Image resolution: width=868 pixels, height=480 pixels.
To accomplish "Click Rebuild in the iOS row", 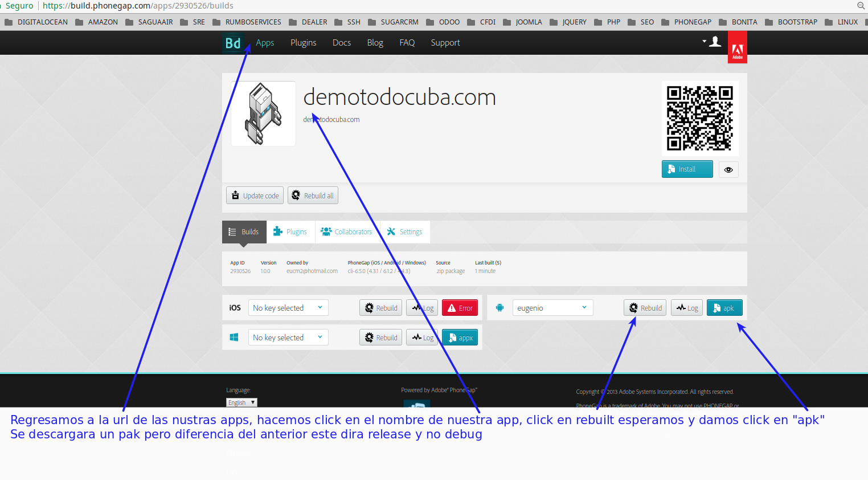I will [381, 308].
